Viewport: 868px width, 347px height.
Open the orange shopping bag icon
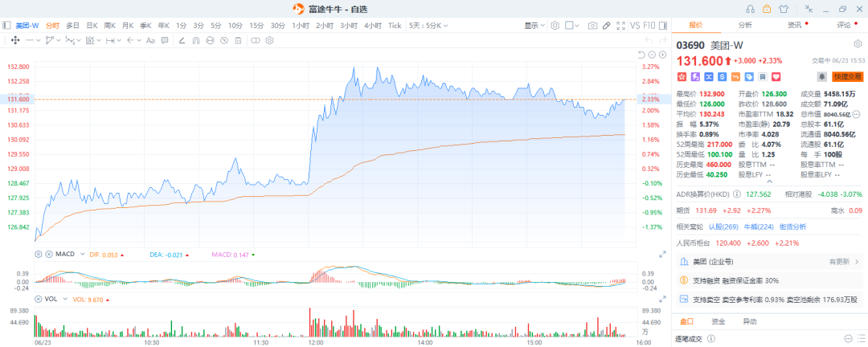[x=767, y=8]
